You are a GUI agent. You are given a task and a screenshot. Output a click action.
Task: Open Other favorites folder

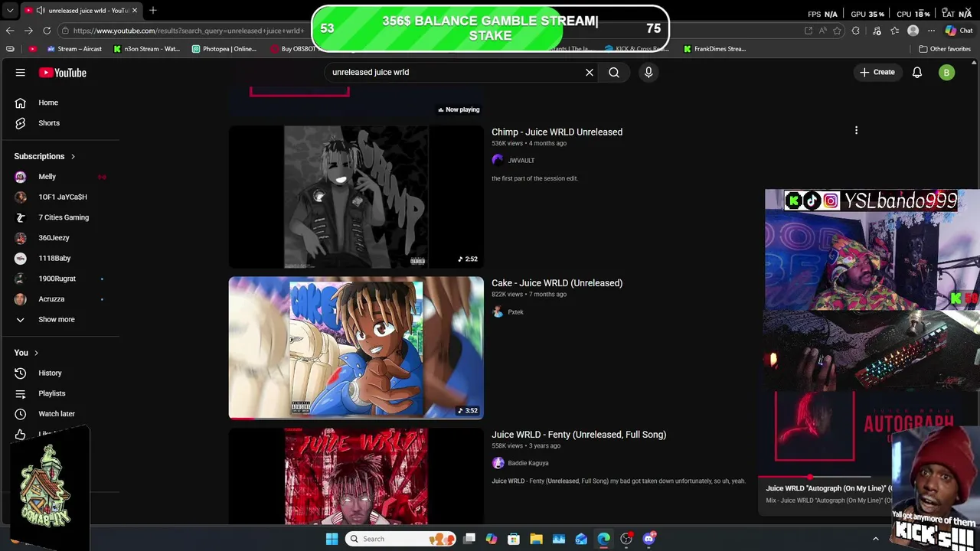pos(945,49)
